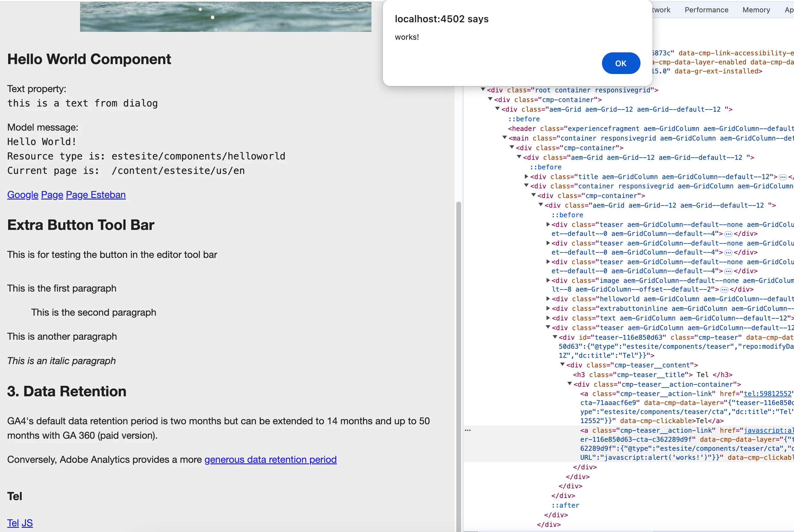Switch to the Memory tab
Viewport: 794px width, 532px height.
tap(756, 10)
